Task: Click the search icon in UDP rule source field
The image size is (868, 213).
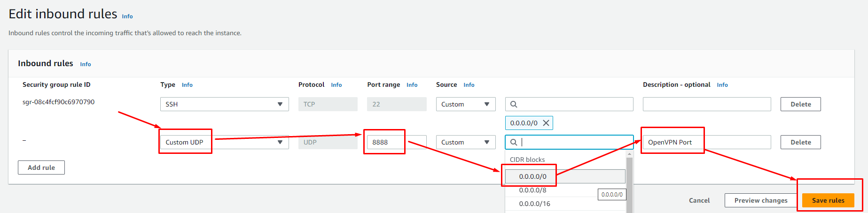Action: coord(514,142)
